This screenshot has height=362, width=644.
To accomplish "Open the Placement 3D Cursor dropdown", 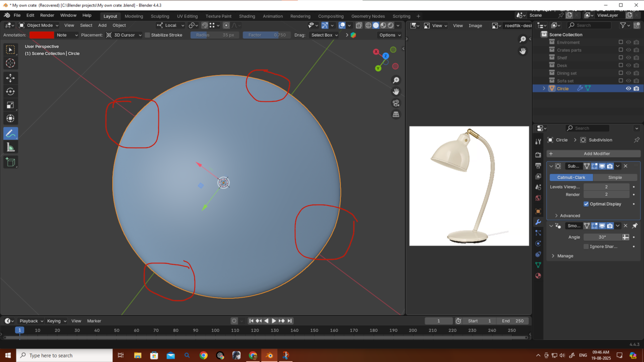I will click(124, 35).
